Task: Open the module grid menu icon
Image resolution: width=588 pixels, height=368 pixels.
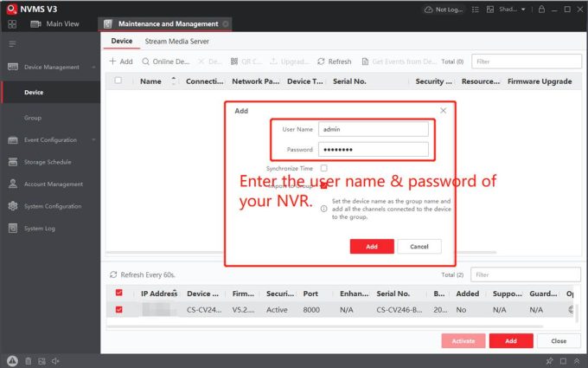Action: click(x=13, y=23)
